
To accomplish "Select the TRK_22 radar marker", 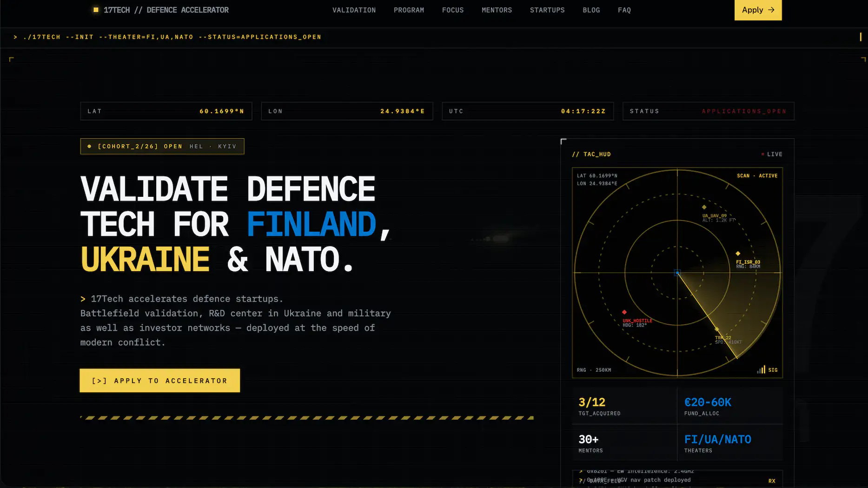I will pos(717,329).
